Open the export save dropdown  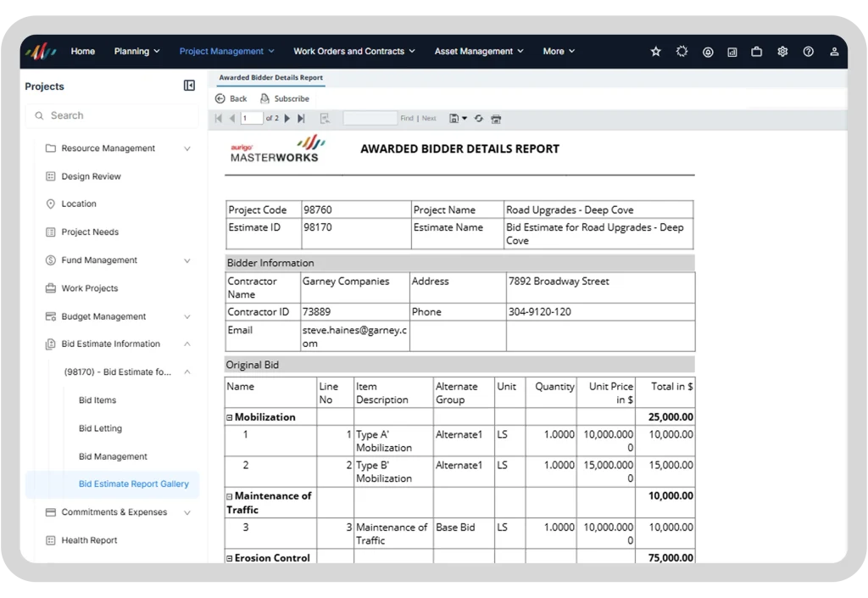[x=458, y=119]
